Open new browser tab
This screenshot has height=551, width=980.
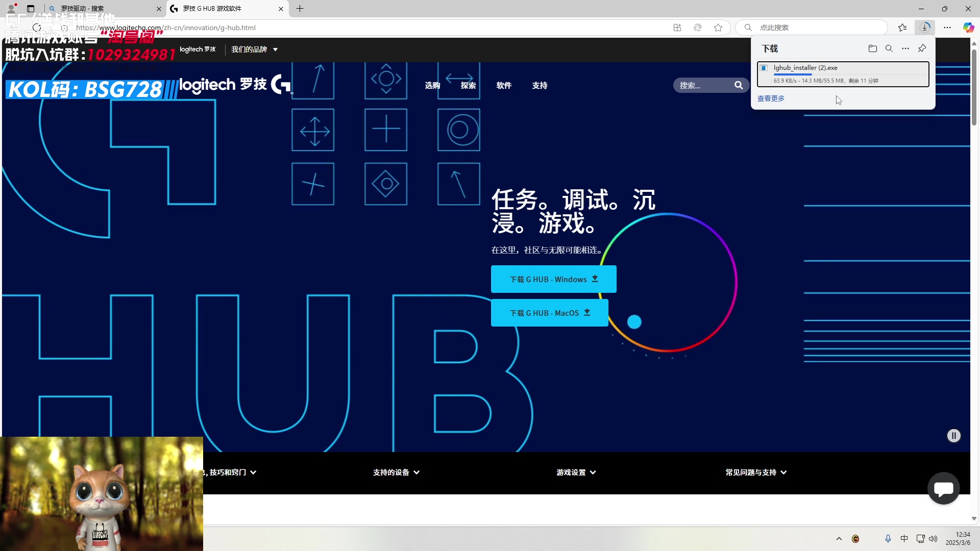click(300, 9)
